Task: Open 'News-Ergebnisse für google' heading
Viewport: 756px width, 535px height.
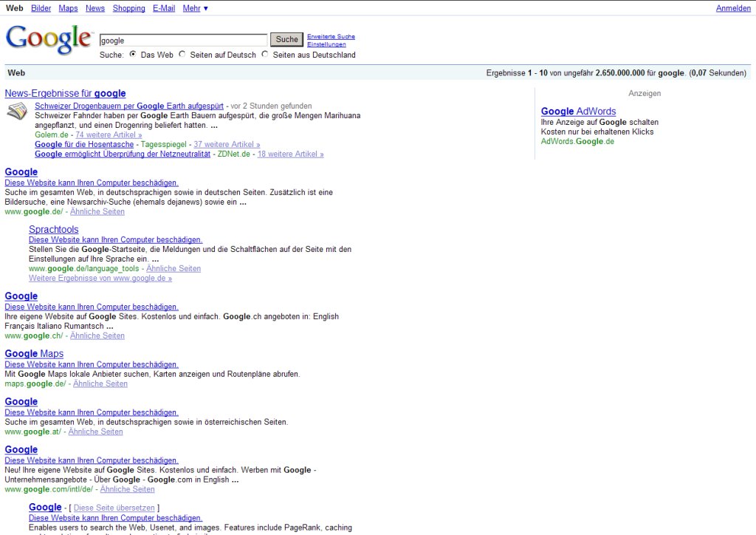Action: (65, 94)
